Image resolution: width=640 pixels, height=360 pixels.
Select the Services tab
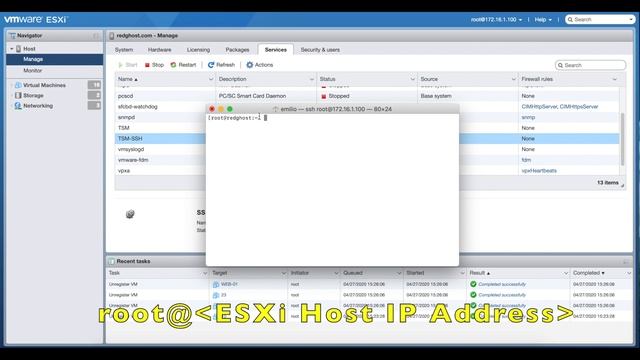(x=276, y=50)
